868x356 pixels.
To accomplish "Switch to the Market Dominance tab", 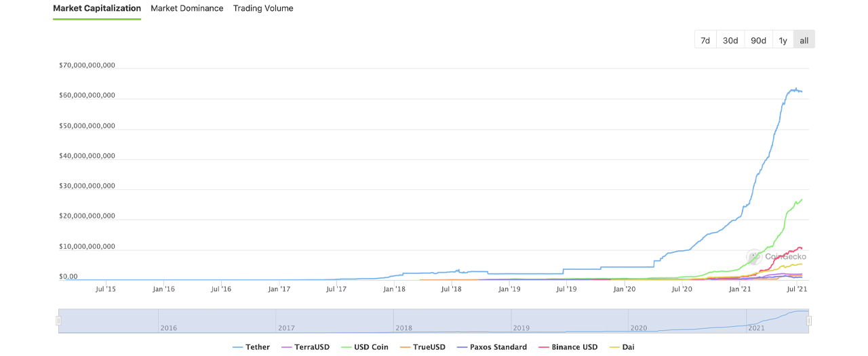I will (x=187, y=8).
